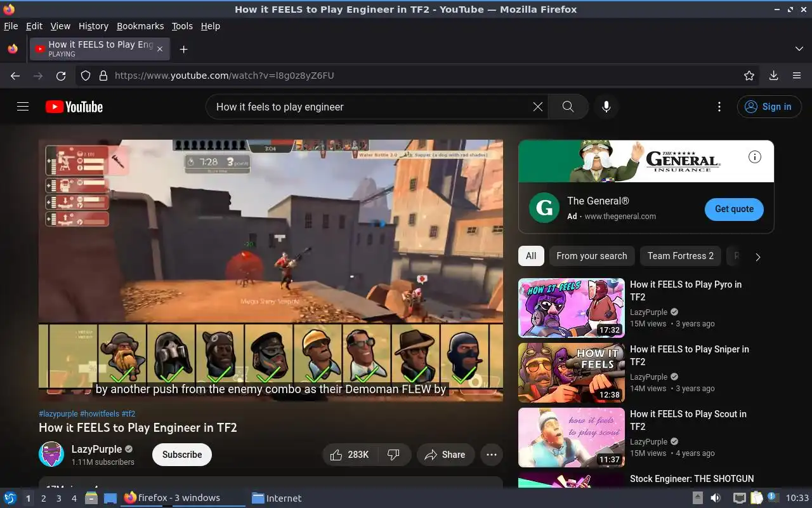Go back with Firefox back arrow

pos(15,76)
